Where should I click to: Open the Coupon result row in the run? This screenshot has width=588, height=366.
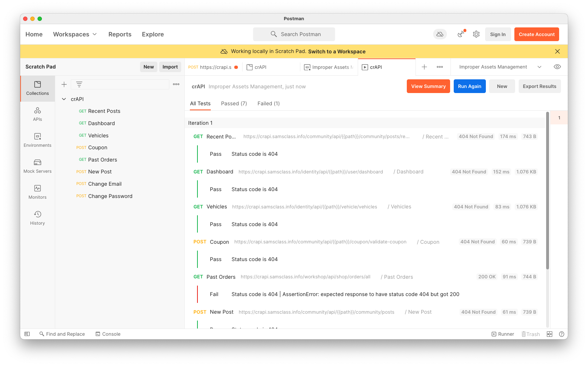pyautogui.click(x=365, y=242)
